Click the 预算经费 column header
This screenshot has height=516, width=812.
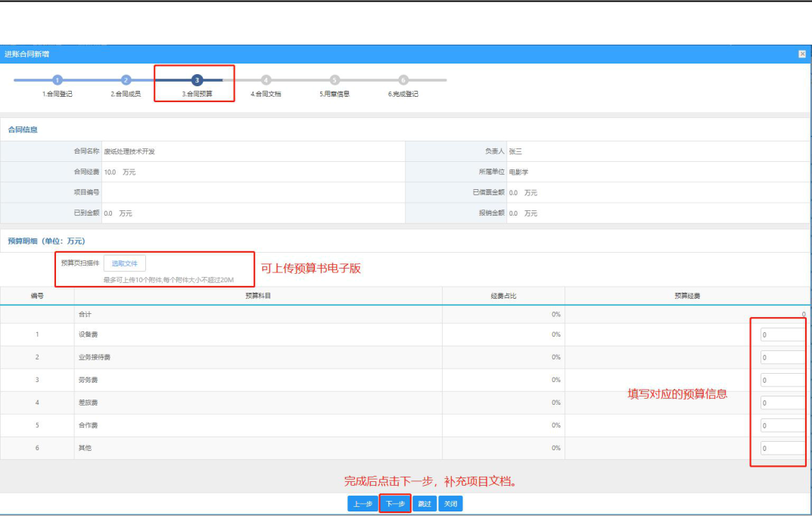click(x=687, y=296)
